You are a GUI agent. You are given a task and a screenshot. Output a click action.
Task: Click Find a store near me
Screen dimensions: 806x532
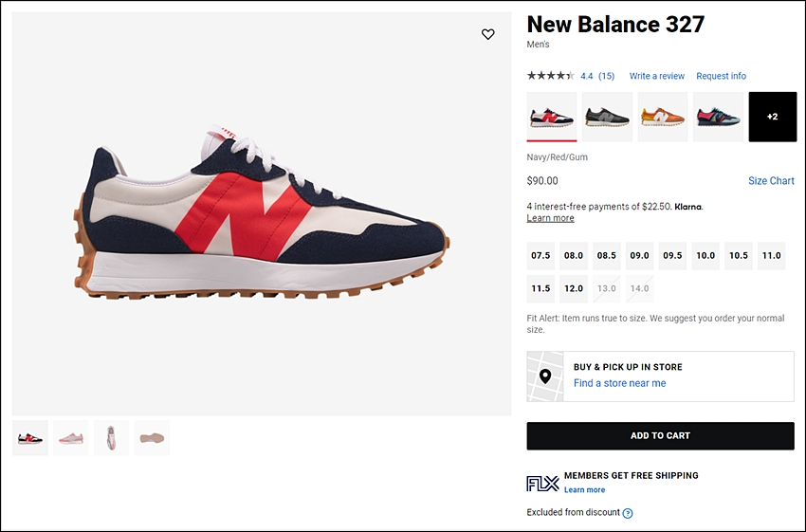(x=619, y=383)
